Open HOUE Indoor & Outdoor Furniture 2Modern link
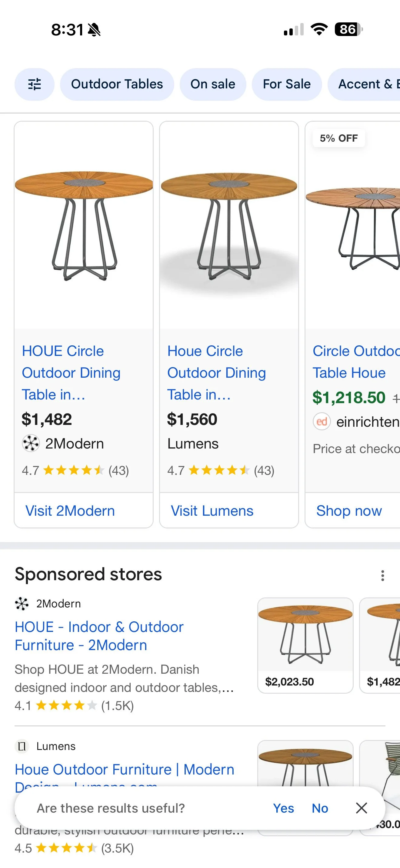The width and height of the screenshot is (400, 868). (99, 636)
